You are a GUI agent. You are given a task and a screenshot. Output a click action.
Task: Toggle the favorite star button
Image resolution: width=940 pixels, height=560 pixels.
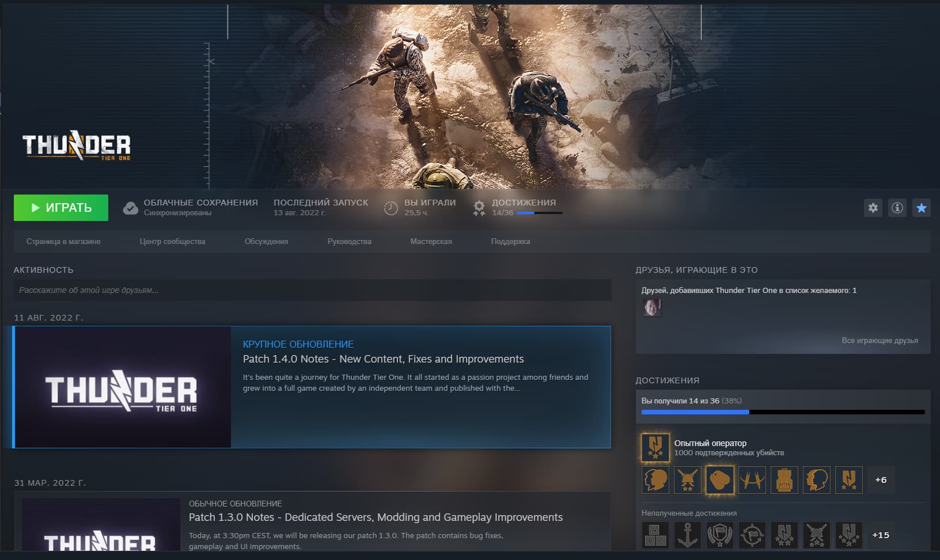[922, 208]
